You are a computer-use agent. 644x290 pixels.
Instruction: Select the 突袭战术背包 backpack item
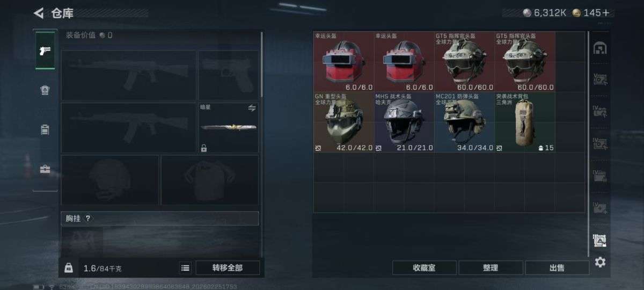click(525, 122)
